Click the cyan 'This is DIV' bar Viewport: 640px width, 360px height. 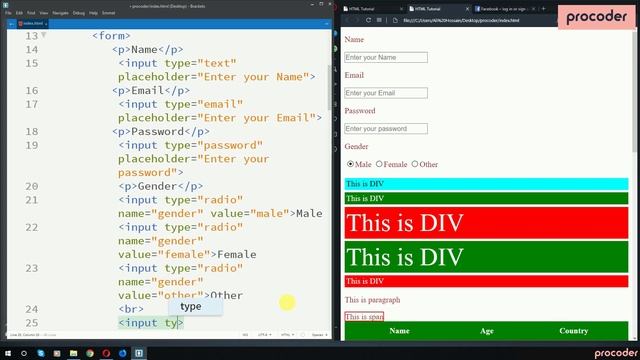point(486,184)
